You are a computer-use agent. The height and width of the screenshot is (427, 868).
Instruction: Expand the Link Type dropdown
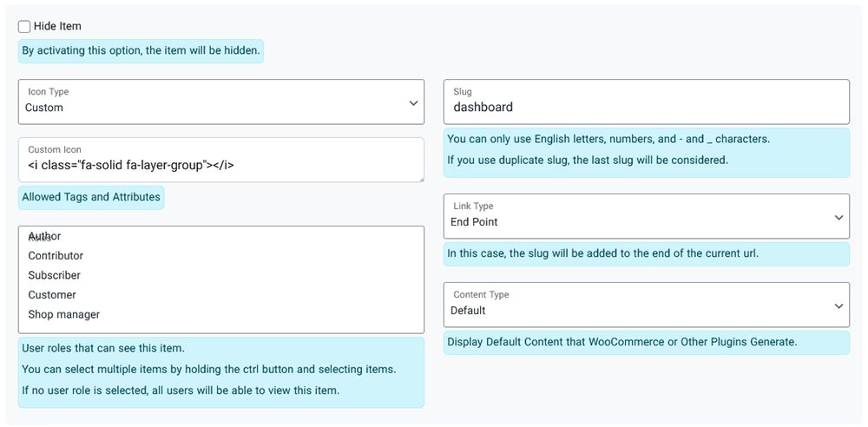(646, 217)
